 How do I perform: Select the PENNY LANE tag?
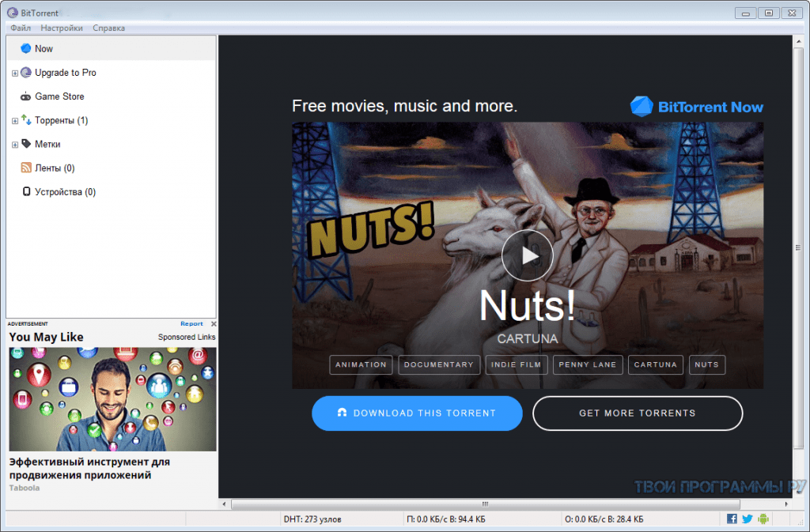point(588,364)
